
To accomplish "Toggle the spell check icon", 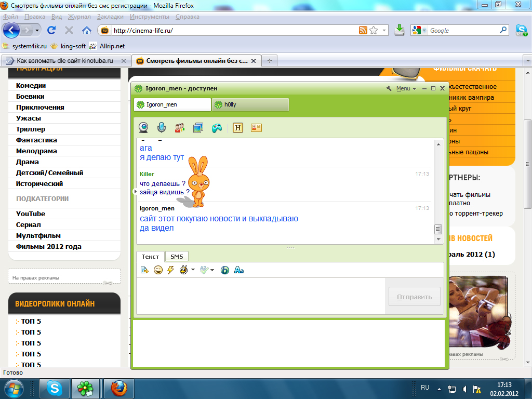I will click(x=204, y=270).
